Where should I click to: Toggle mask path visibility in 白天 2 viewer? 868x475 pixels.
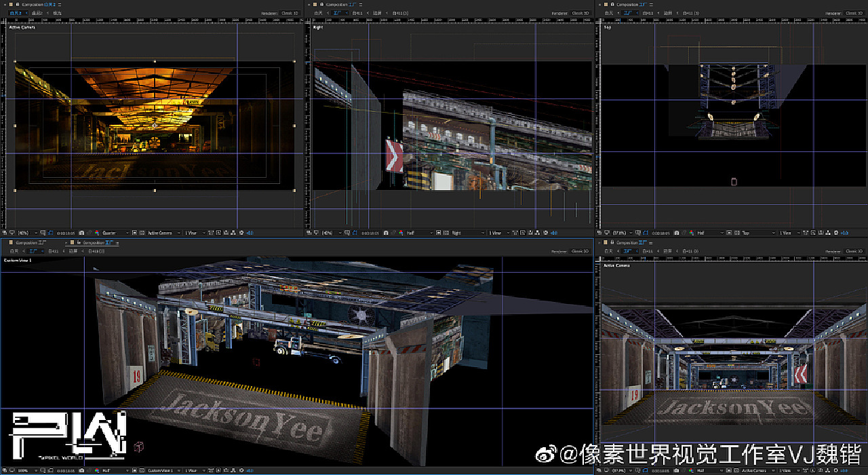50,233
